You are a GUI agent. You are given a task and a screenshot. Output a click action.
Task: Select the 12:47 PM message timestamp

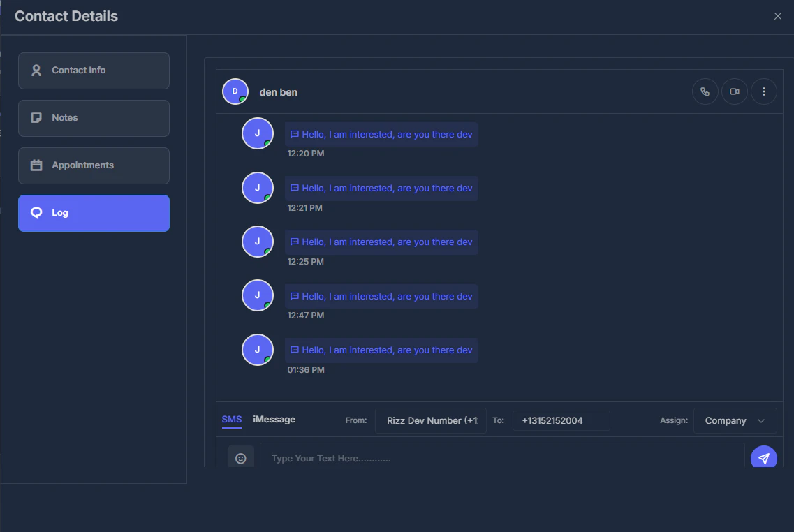pyautogui.click(x=306, y=315)
